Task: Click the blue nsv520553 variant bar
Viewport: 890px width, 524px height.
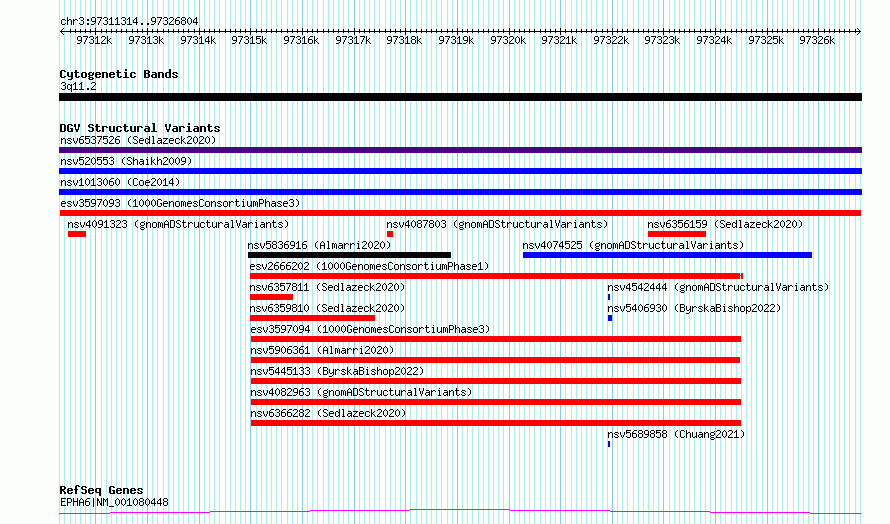Action: point(460,171)
